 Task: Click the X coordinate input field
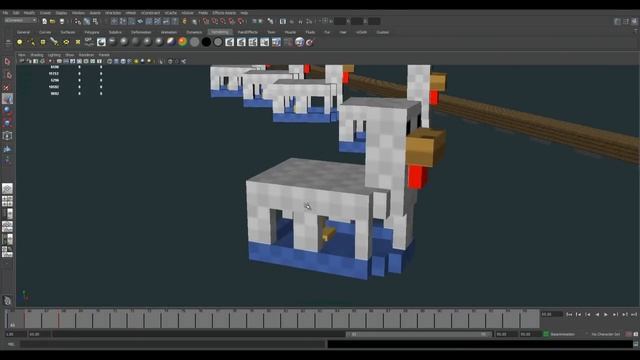coord(340,21)
